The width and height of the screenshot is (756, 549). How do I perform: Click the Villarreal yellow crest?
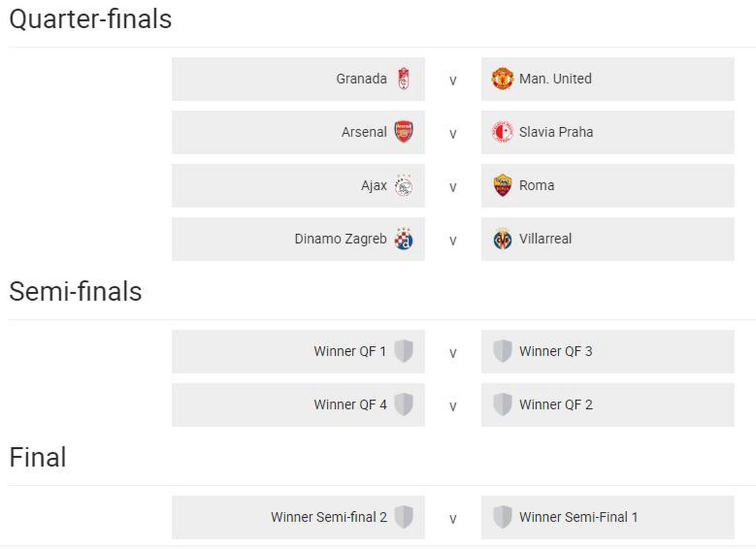[502, 239]
